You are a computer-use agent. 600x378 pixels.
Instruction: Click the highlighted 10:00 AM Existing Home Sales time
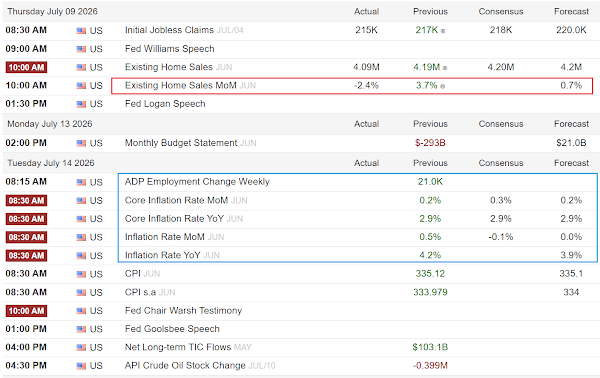[x=26, y=67]
